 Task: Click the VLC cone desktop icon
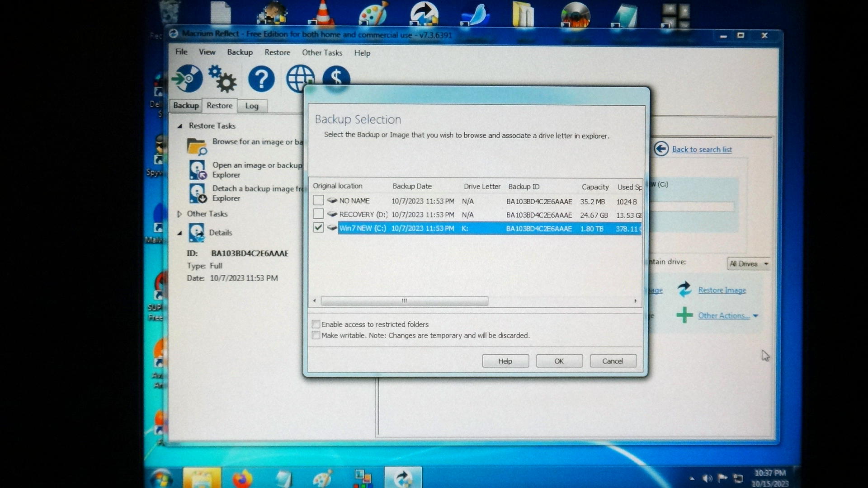(322, 13)
